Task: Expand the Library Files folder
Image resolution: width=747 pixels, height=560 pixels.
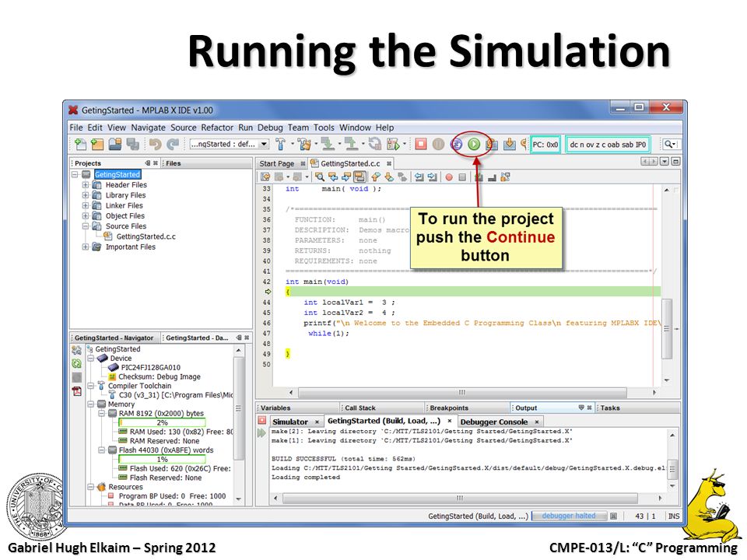Action: point(86,195)
